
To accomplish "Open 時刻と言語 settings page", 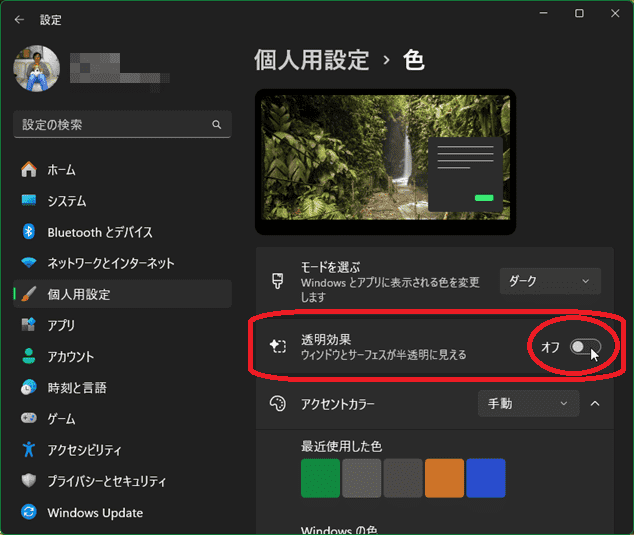I will [x=76, y=387].
